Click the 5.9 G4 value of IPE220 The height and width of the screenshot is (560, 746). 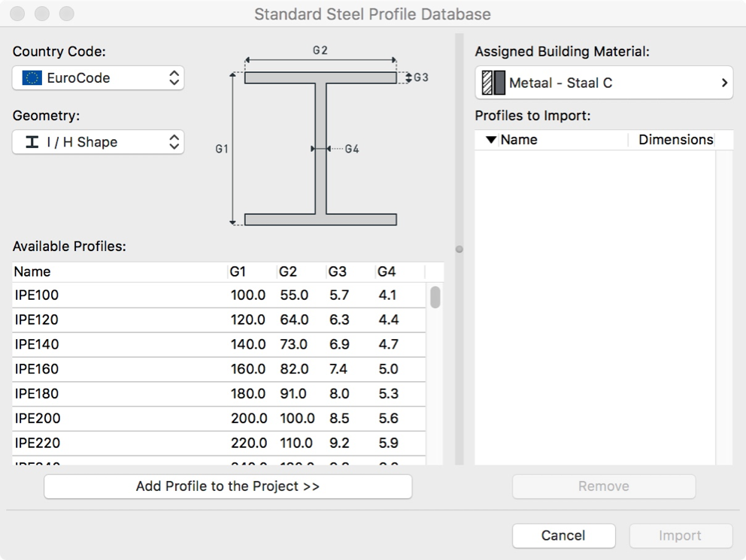coord(388,443)
